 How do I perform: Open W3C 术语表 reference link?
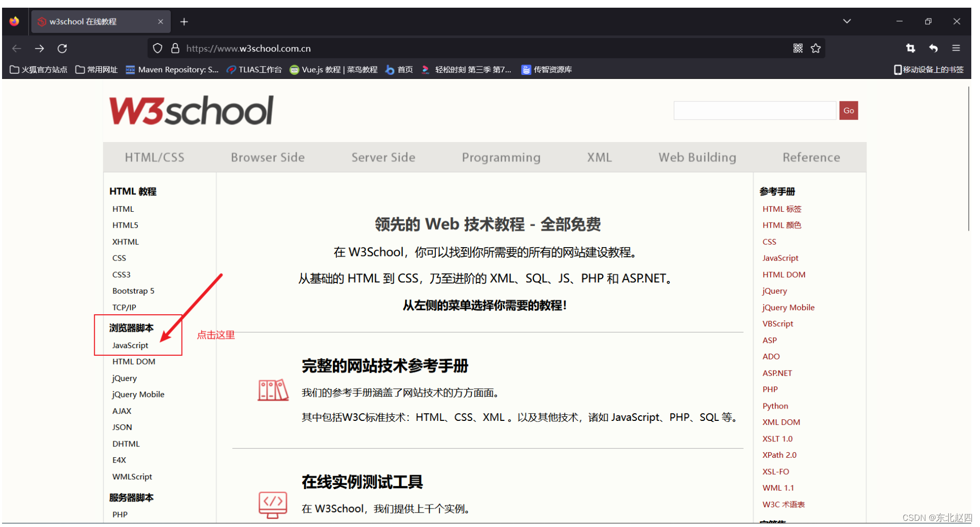click(784, 504)
